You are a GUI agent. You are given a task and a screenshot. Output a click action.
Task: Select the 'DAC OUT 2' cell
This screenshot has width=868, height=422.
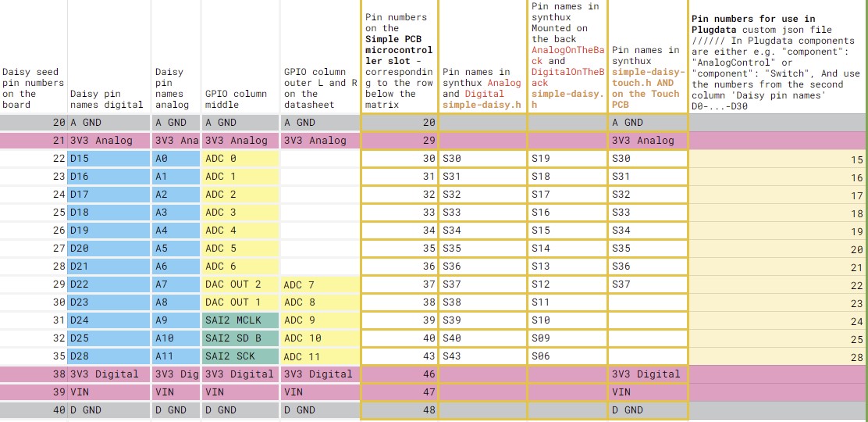pyautogui.click(x=240, y=284)
